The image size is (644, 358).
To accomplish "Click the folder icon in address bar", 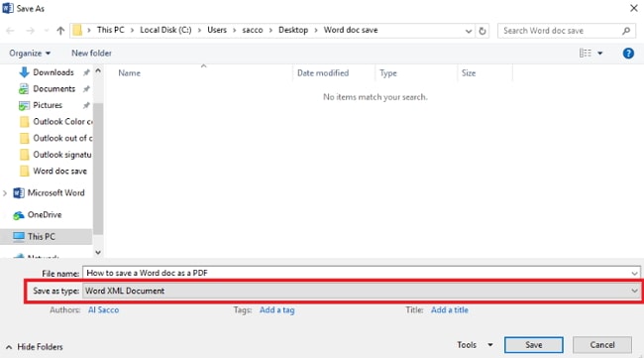I will click(x=77, y=30).
